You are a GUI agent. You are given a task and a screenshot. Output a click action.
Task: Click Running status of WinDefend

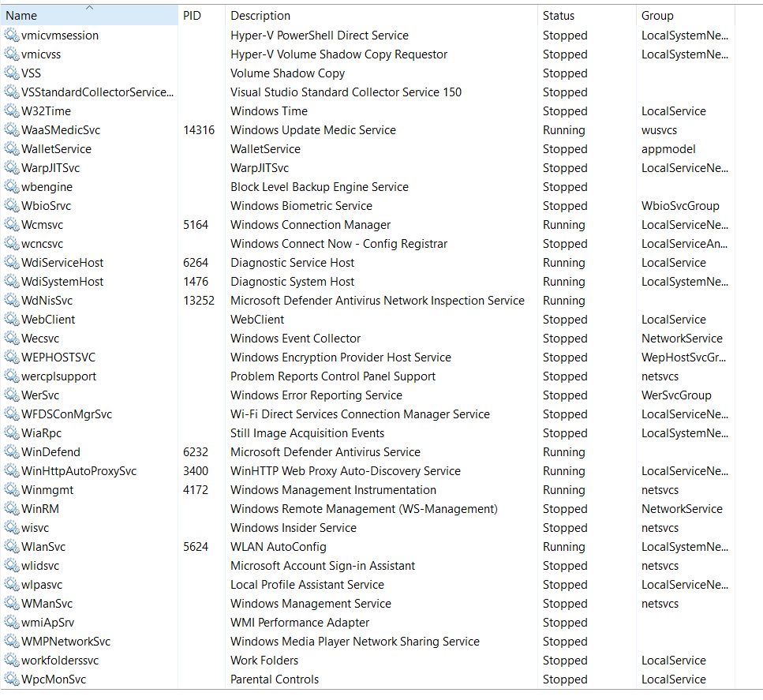(564, 452)
